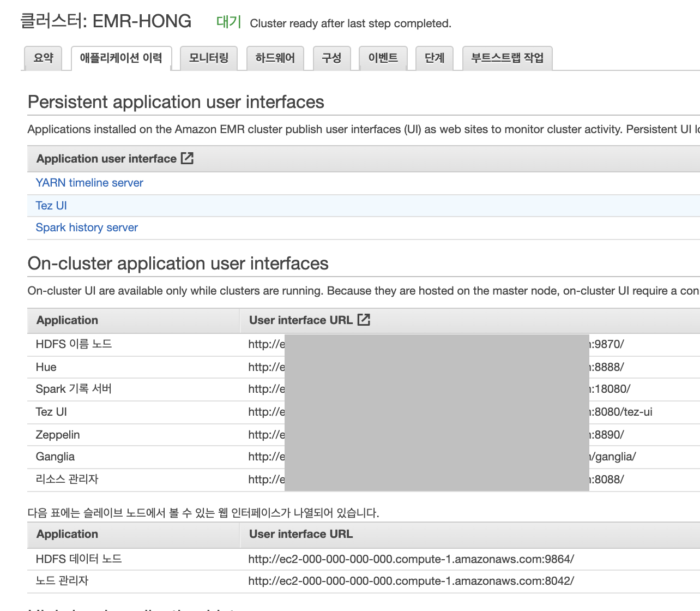Select the 애플리케이션 이력 tab

tap(121, 58)
